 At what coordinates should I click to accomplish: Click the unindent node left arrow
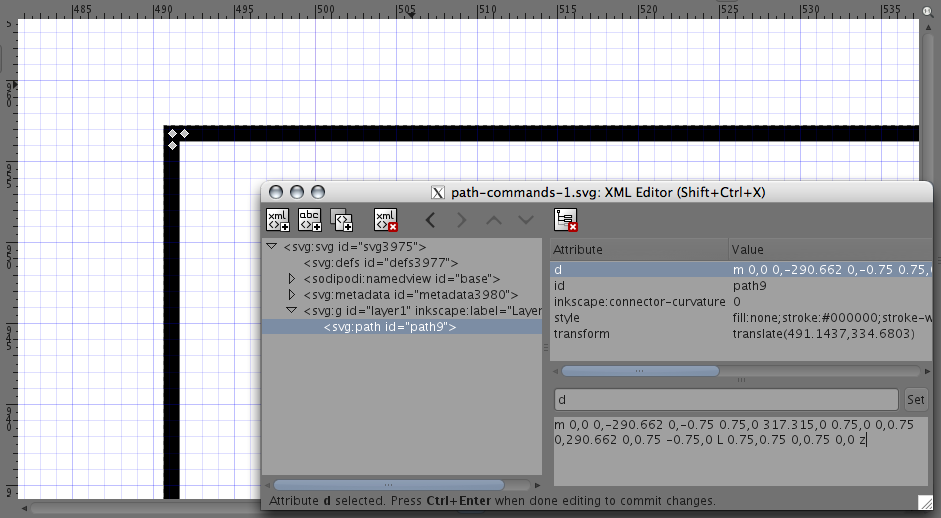pyautogui.click(x=430, y=220)
